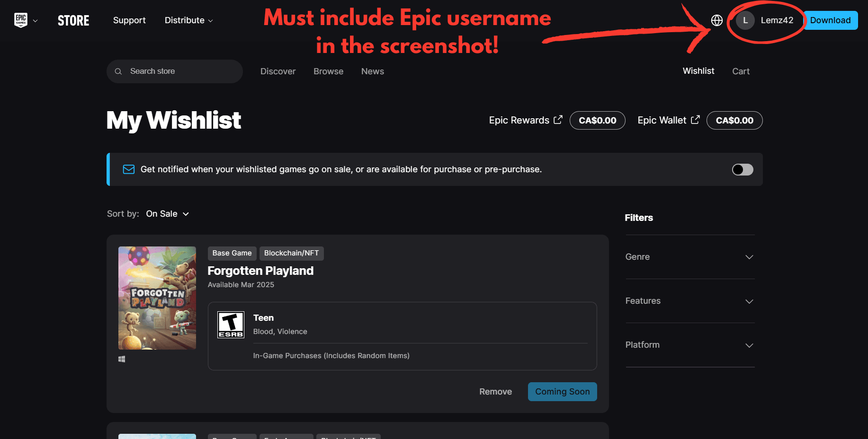Click the blue Download button
The image size is (868, 439).
point(830,20)
